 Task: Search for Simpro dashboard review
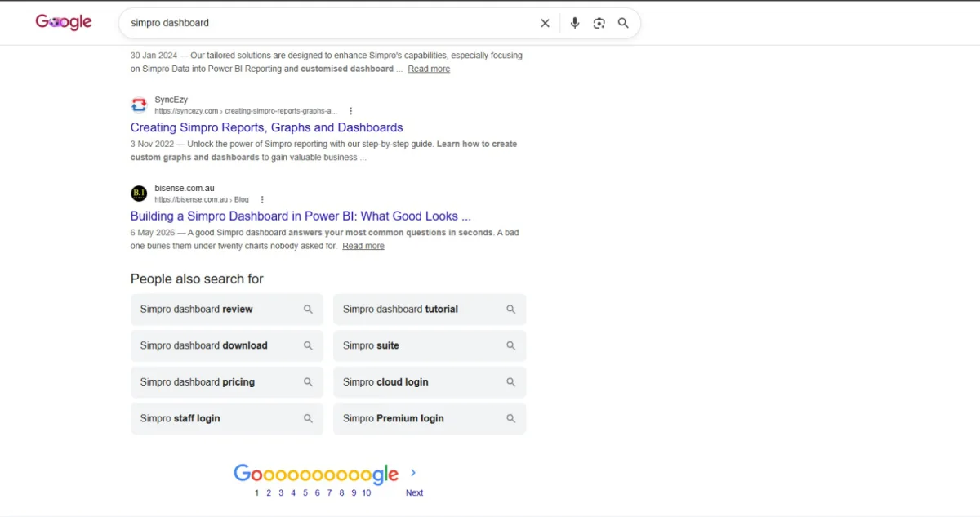point(227,310)
